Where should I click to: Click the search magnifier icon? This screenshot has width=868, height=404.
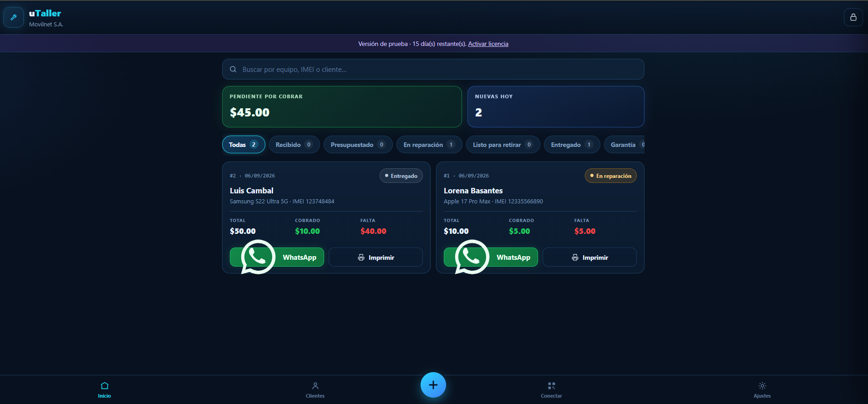[233, 69]
